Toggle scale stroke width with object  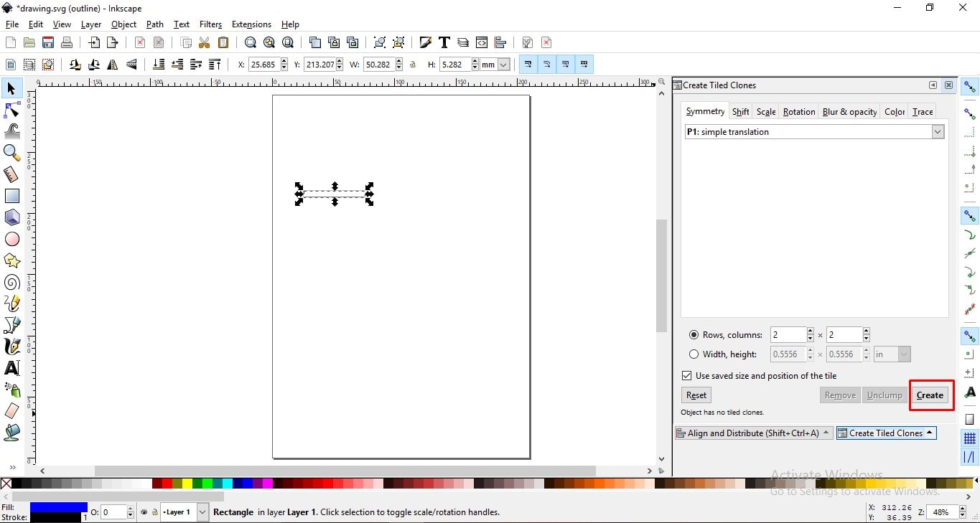[x=528, y=65]
